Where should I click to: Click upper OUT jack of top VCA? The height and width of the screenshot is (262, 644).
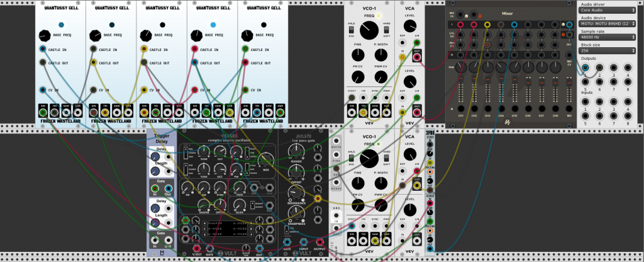417,57
